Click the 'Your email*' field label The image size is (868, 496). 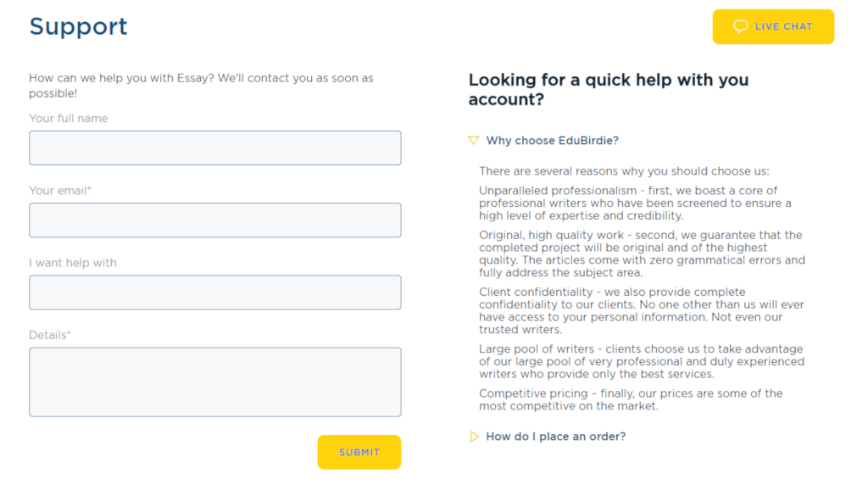(x=60, y=191)
